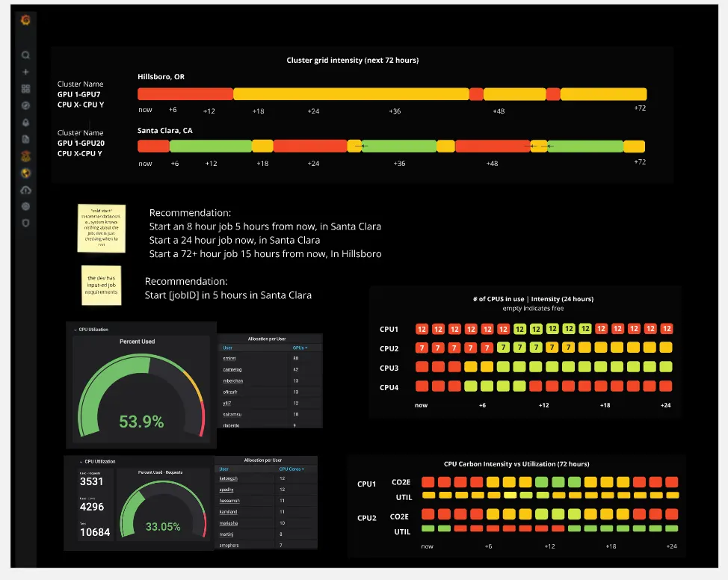Click the 3531 stat value
The width and height of the screenshot is (728, 580).
pos(91,481)
